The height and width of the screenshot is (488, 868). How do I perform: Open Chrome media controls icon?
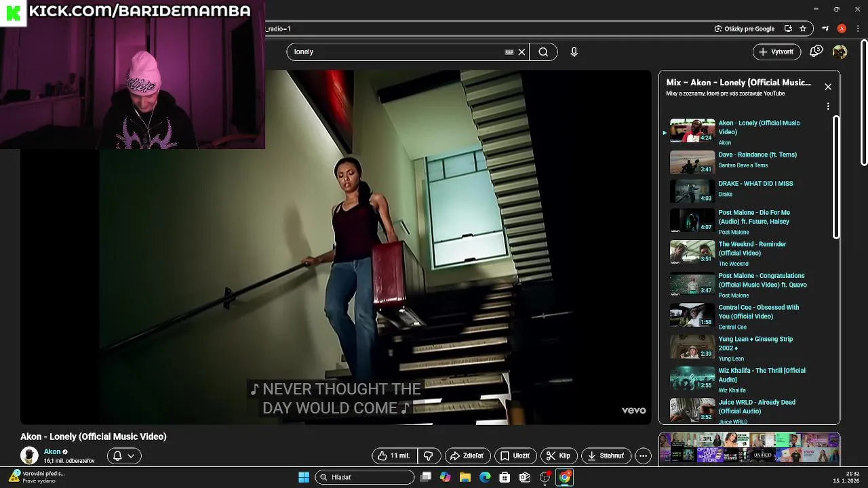coord(825,28)
